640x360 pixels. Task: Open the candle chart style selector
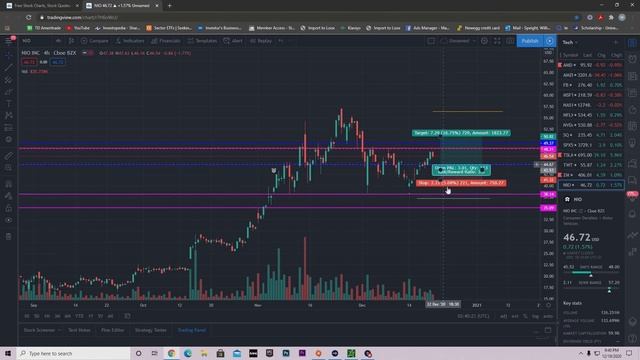(x=71, y=41)
